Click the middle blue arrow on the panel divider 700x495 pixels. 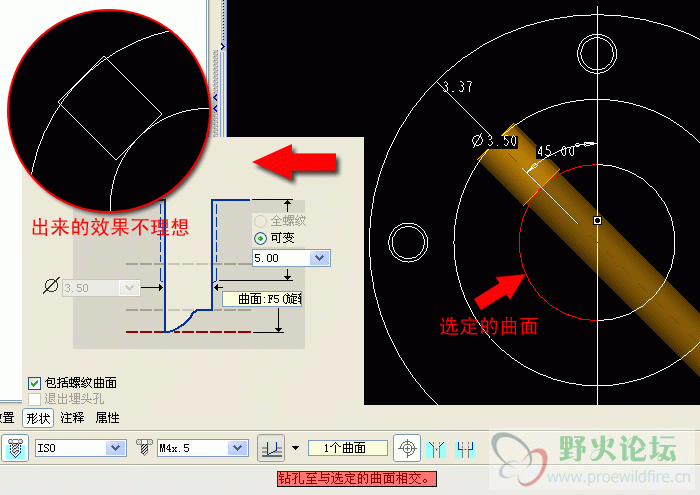click(x=216, y=97)
